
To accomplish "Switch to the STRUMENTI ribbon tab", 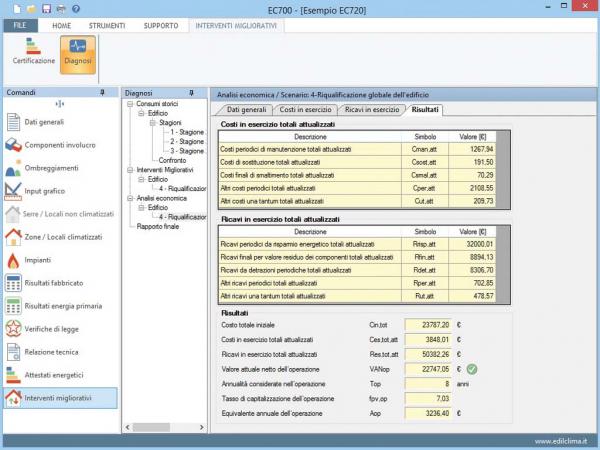I will 107,26.
